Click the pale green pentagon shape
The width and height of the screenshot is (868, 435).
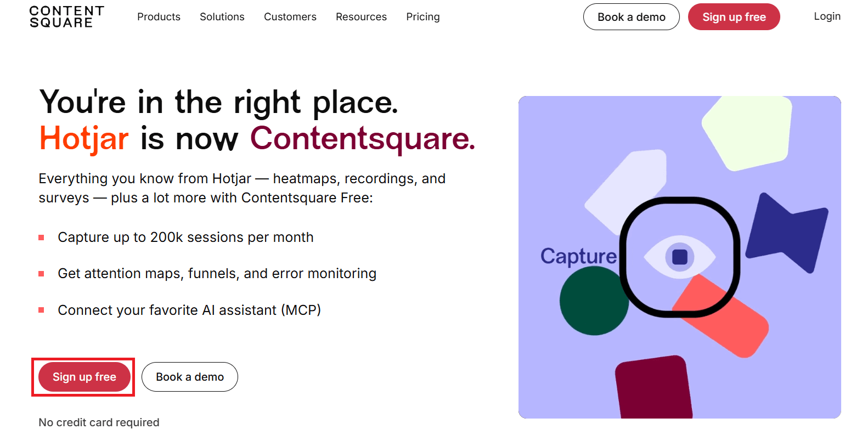pos(747,132)
